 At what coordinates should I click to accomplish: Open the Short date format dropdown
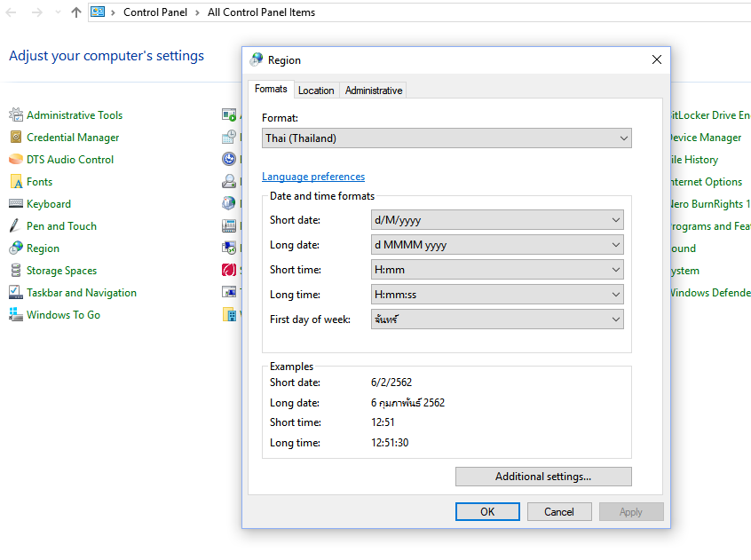(497, 219)
